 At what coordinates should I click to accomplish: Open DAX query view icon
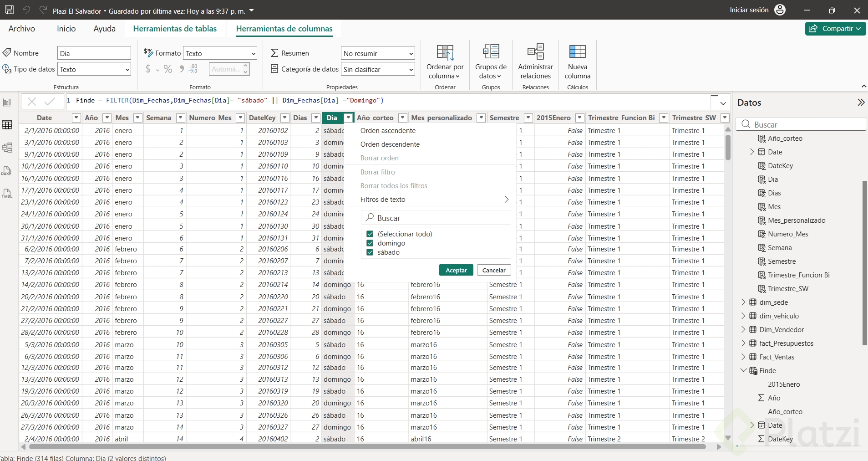[7, 171]
